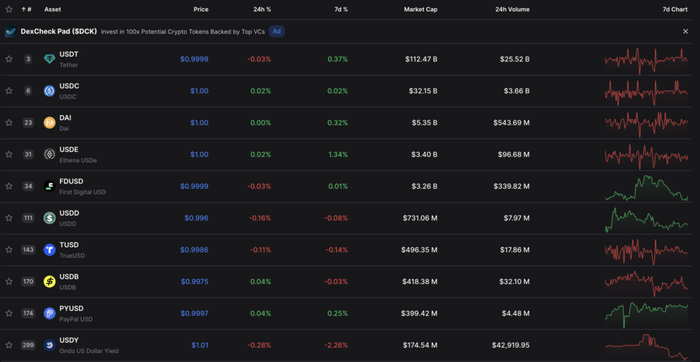Open the USDD asset name link
This screenshot has height=362, width=700.
(69, 213)
